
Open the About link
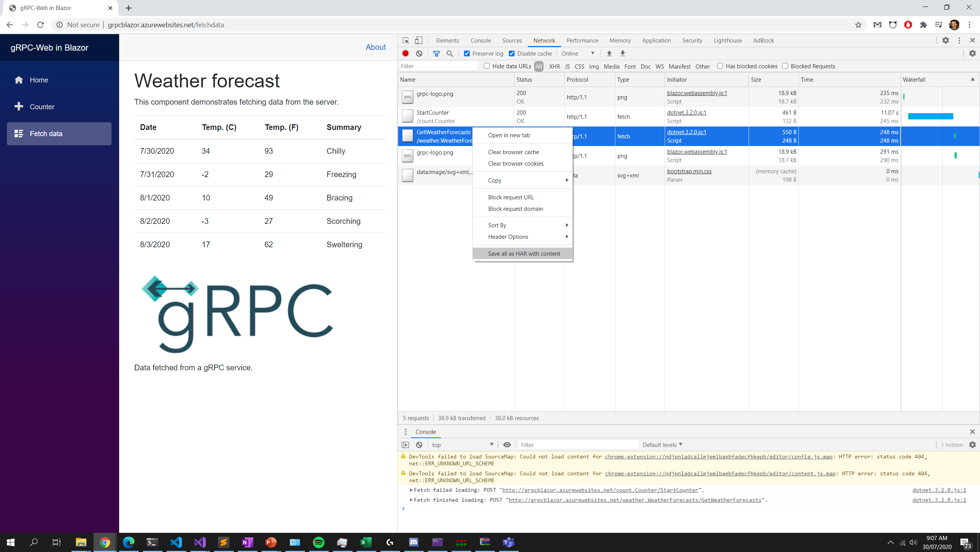(x=375, y=47)
